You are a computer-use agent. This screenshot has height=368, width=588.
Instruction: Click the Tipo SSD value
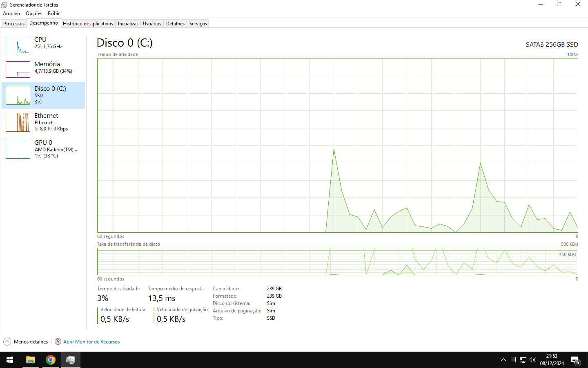271,318
